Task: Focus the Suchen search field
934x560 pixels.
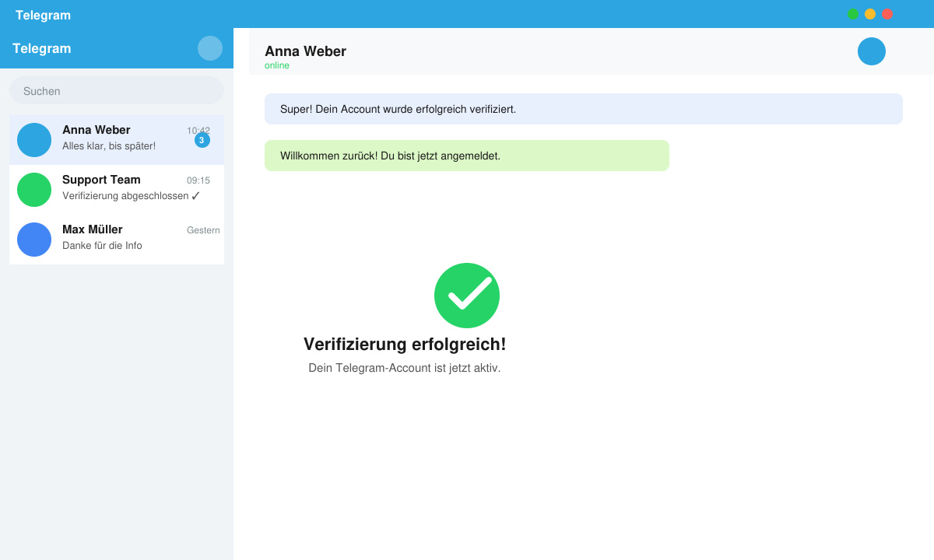Action: click(x=117, y=90)
